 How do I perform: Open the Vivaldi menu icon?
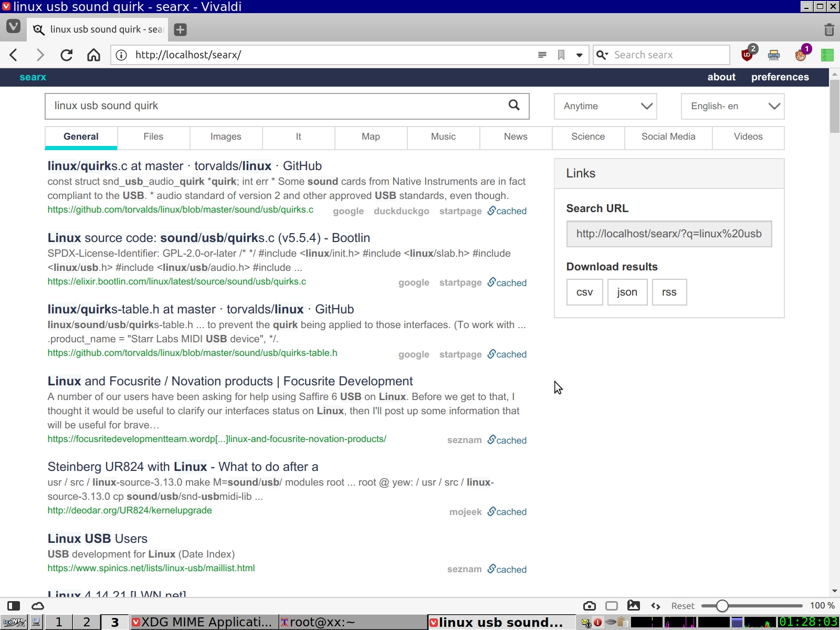pos(13,27)
